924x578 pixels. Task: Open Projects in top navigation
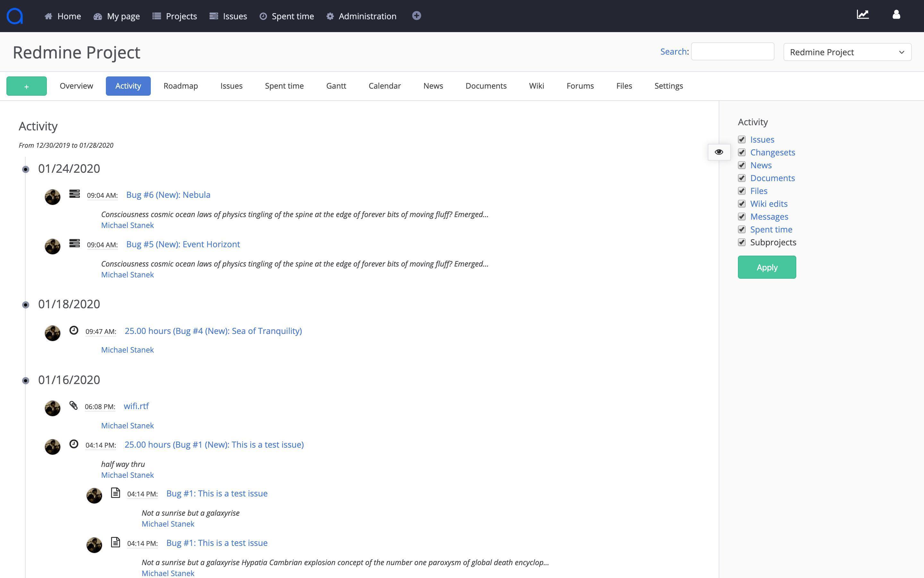pos(175,16)
